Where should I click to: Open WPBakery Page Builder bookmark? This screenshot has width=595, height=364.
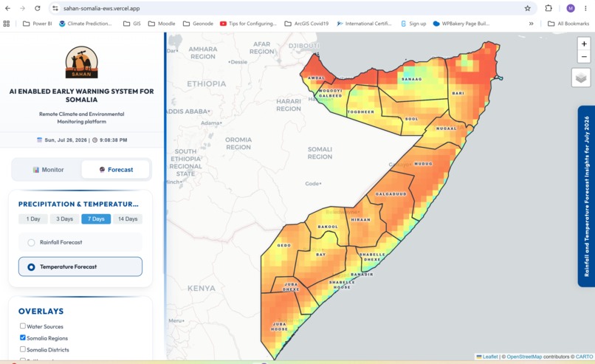click(461, 24)
